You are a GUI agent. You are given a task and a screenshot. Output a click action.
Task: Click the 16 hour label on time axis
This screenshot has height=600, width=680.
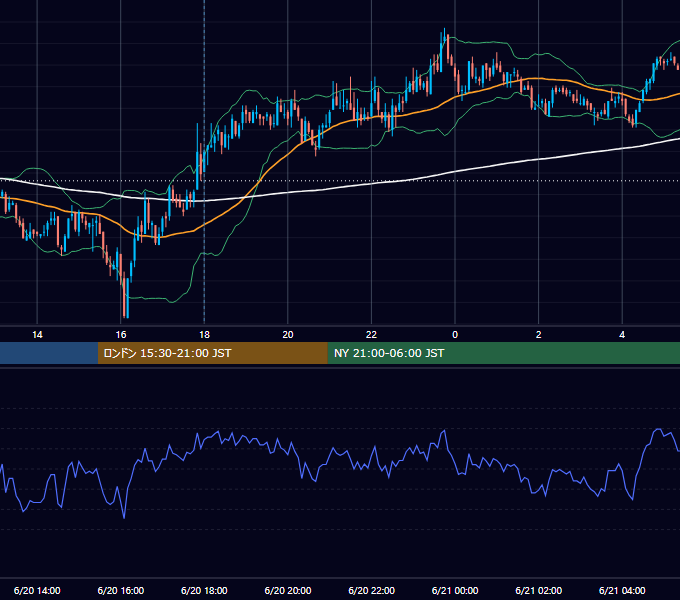tap(121, 335)
